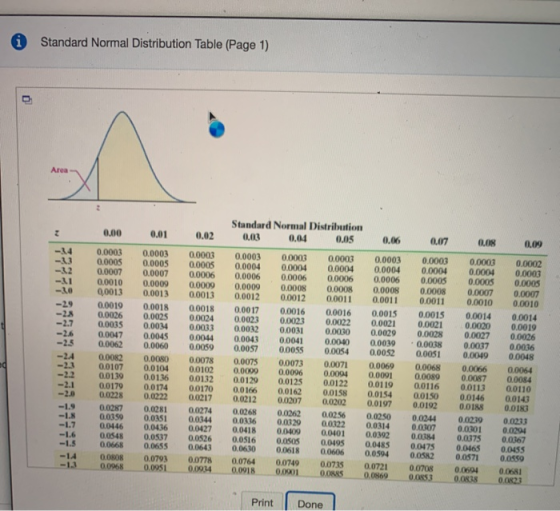
Task: Click value 0.0359 in the -1.8 row
Action: (111, 417)
